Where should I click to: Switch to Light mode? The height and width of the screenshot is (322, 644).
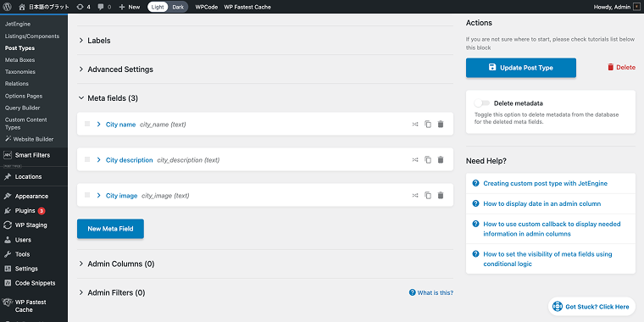click(x=158, y=7)
